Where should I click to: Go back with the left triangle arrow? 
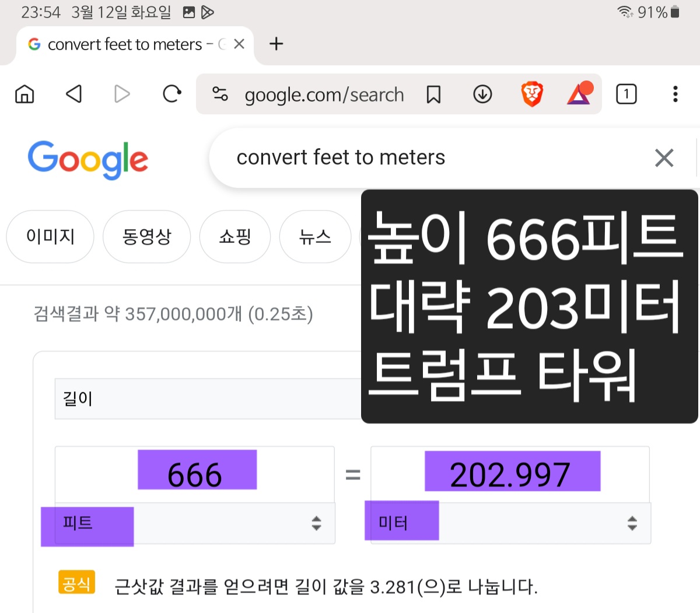pyautogui.click(x=73, y=94)
